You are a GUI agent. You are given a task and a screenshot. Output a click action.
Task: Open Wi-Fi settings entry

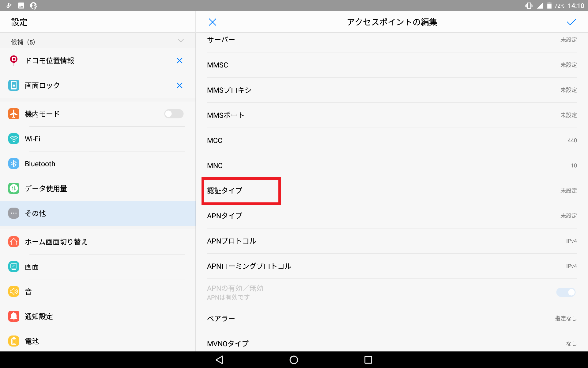(98, 139)
